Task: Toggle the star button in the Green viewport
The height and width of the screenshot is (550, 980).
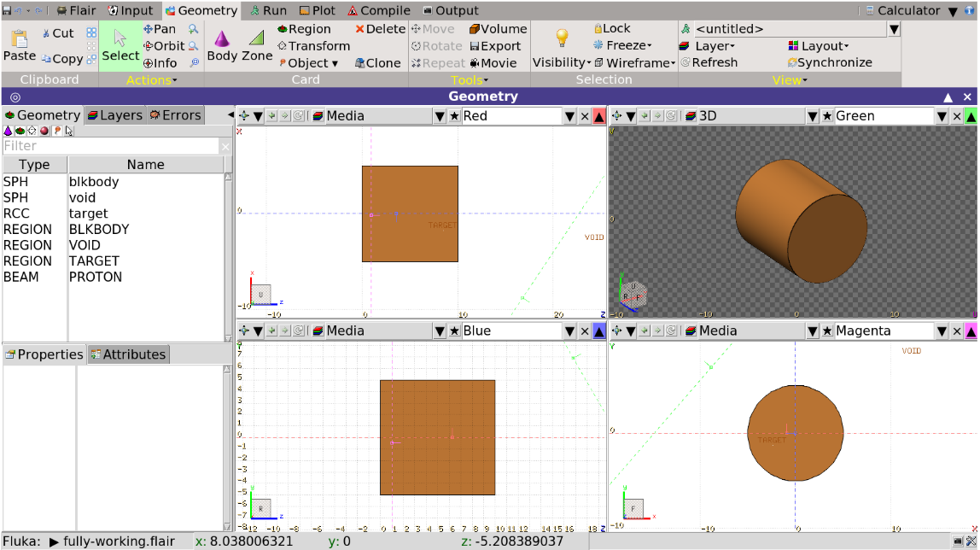Action: tap(827, 116)
